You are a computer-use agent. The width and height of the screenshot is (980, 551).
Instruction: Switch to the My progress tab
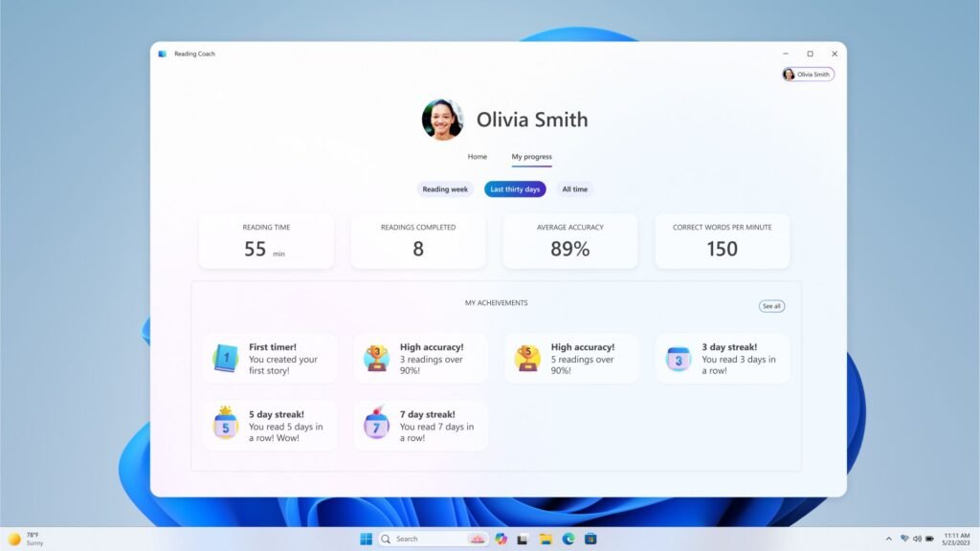(x=532, y=157)
